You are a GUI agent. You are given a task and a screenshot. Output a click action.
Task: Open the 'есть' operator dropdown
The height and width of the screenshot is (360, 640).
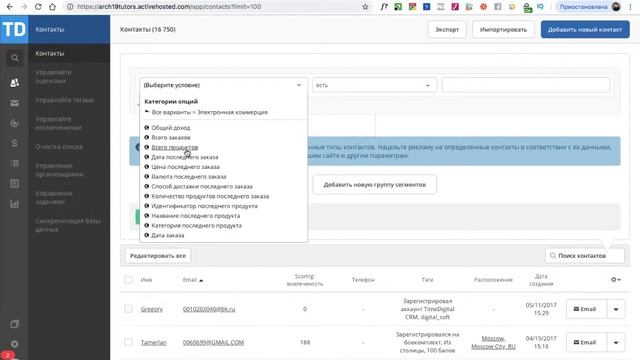click(374, 85)
